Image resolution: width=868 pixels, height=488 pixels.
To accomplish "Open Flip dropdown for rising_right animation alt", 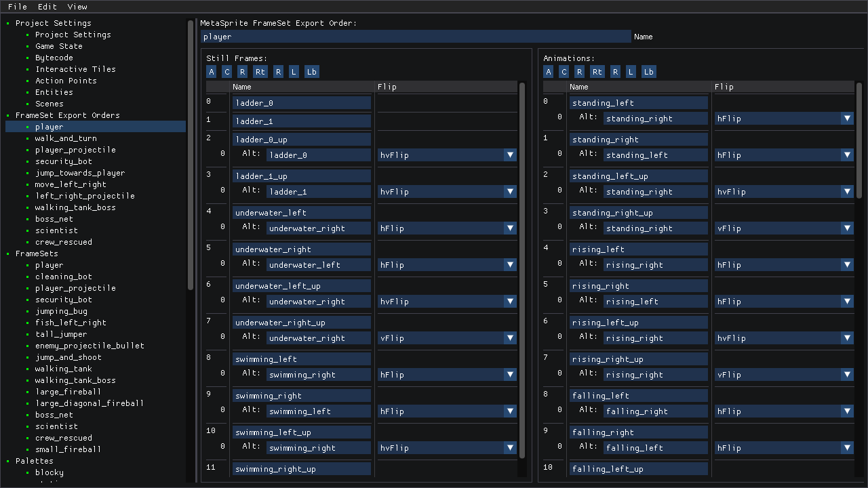I will (784, 302).
